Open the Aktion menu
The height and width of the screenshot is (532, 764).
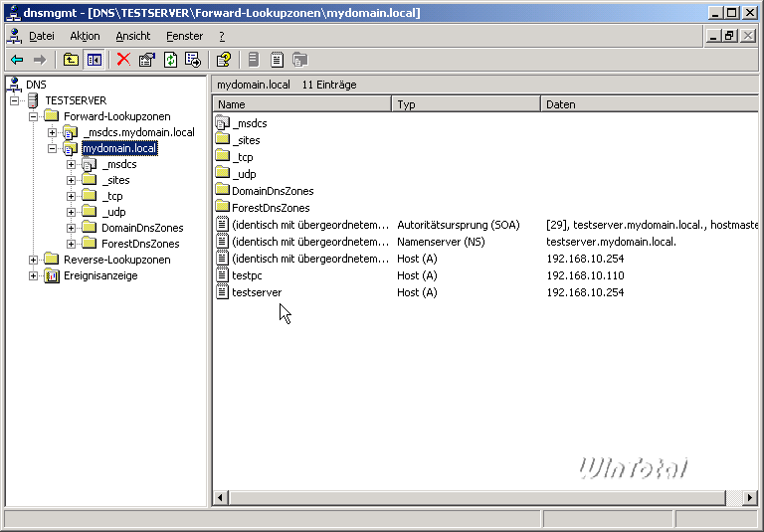(x=85, y=36)
